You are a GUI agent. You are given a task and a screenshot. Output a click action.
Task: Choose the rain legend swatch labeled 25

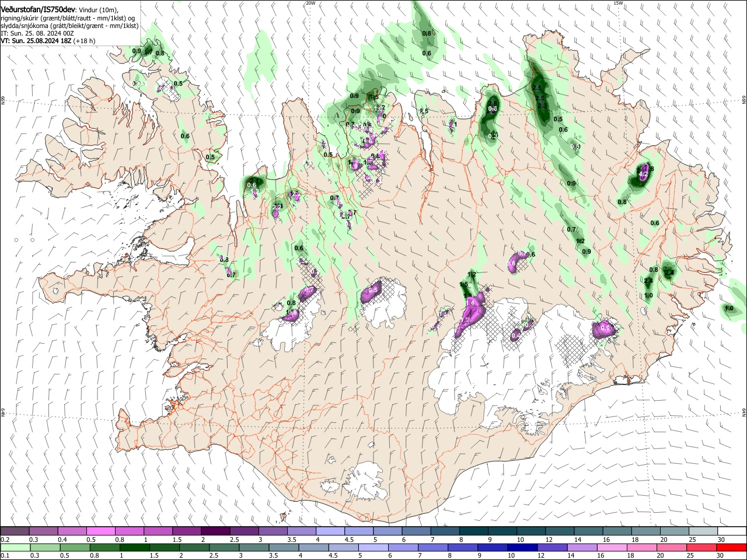point(702,547)
